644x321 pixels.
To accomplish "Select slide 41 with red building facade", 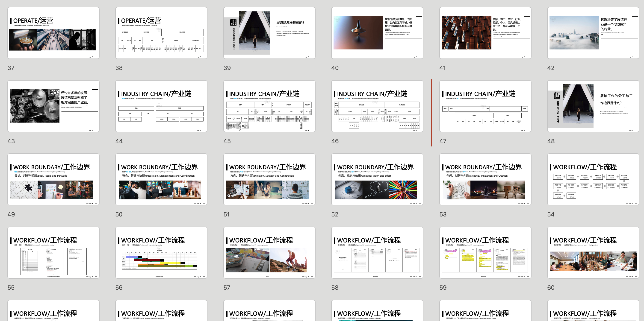I will (x=485, y=33).
